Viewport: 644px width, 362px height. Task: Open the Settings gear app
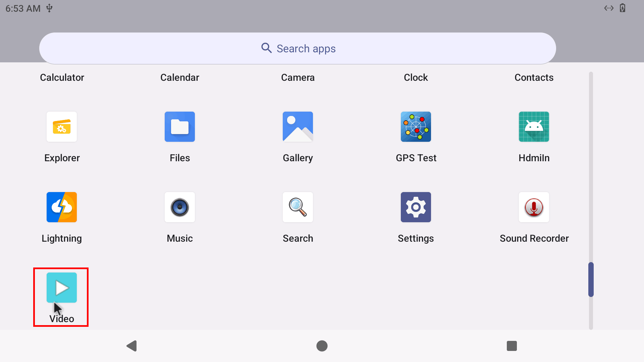tap(416, 207)
